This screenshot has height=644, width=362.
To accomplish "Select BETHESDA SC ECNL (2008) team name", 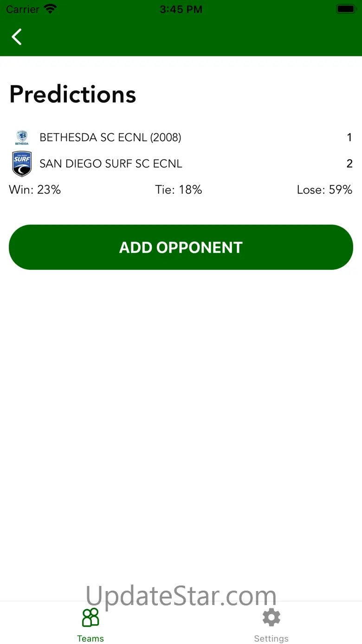I will click(x=110, y=137).
